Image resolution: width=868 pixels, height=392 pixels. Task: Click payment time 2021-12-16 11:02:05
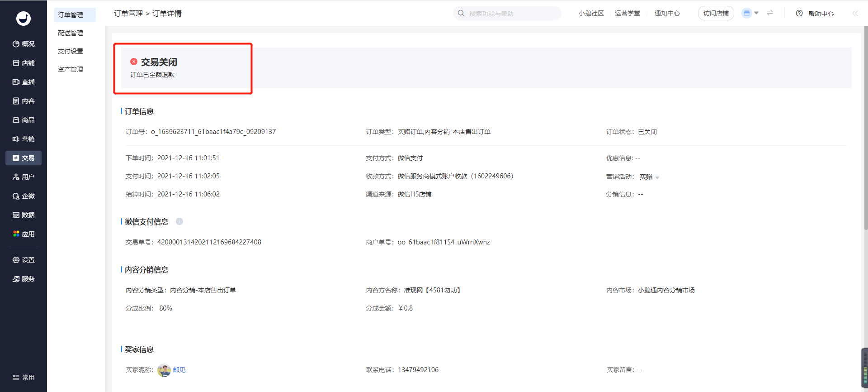click(x=189, y=176)
